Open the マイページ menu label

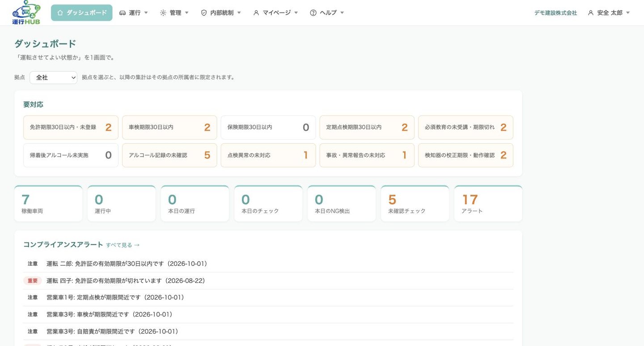click(x=276, y=13)
